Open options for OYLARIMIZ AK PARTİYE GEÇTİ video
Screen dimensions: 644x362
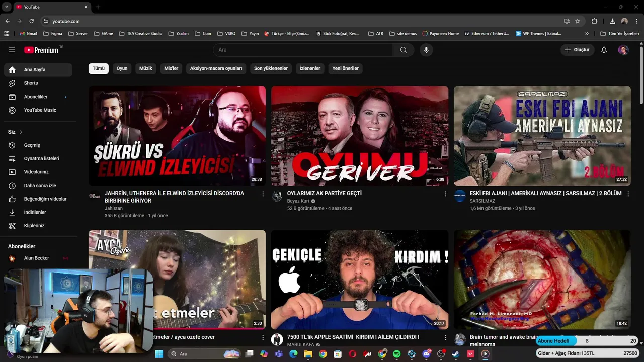point(445,194)
